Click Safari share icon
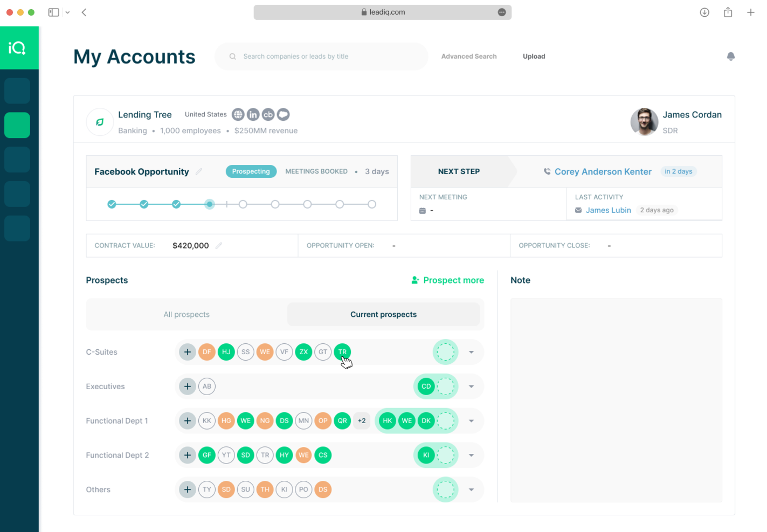 [728, 12]
